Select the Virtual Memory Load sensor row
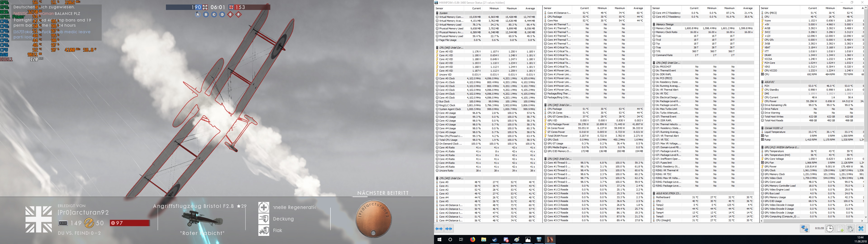The height and width of the screenshot is (244, 868). pos(450,25)
